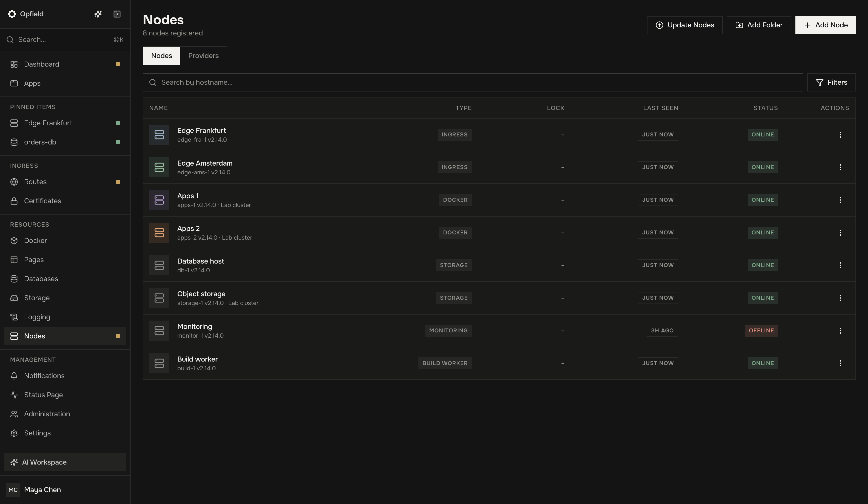The width and height of the screenshot is (868, 504).
Task: Open the AI Workspace button
Action: click(x=65, y=462)
